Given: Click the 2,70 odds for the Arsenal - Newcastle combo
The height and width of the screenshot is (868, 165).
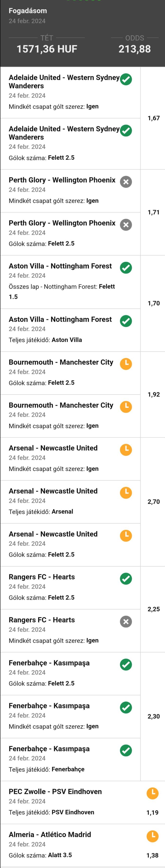Looking at the screenshot, I should pyautogui.click(x=154, y=502).
